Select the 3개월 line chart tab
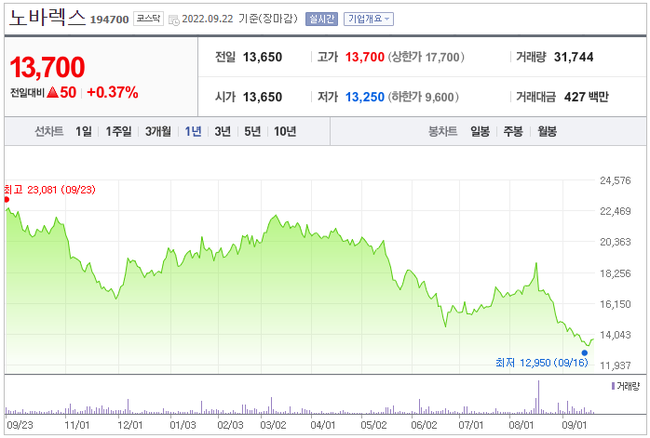Image resolution: width=650 pixels, height=438 pixels. (158, 131)
